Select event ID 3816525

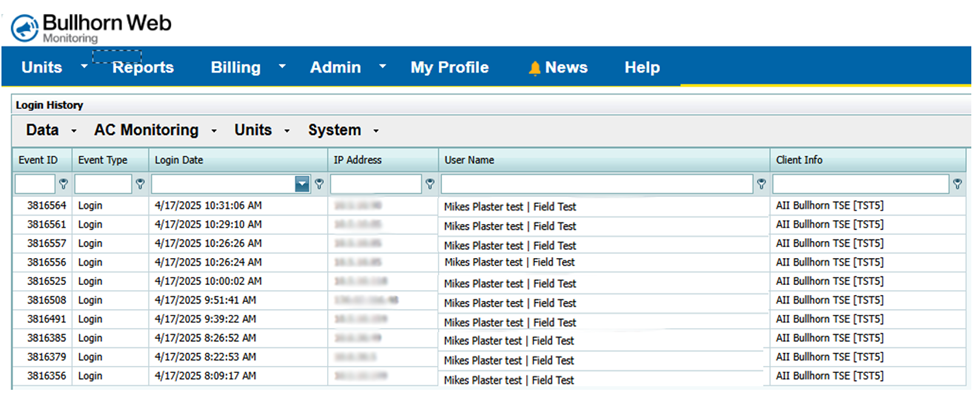[x=46, y=281]
